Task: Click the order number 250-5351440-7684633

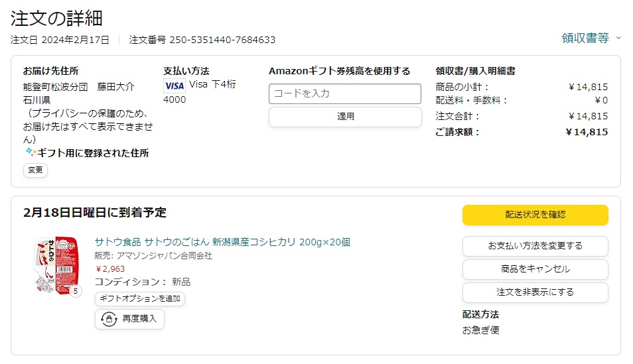Action: point(222,40)
